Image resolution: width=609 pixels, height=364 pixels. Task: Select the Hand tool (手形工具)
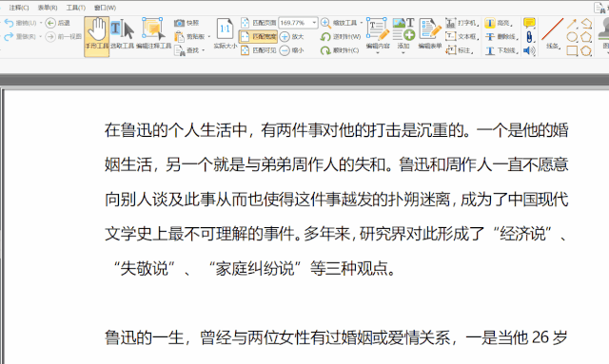(97, 37)
